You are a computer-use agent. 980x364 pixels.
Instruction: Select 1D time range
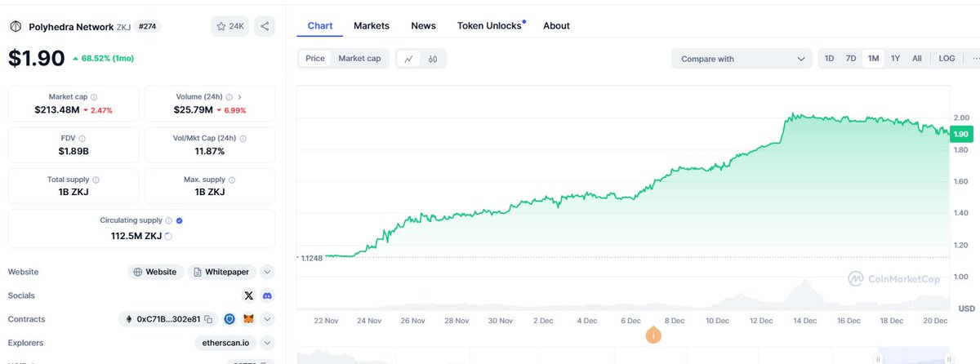pyautogui.click(x=829, y=59)
